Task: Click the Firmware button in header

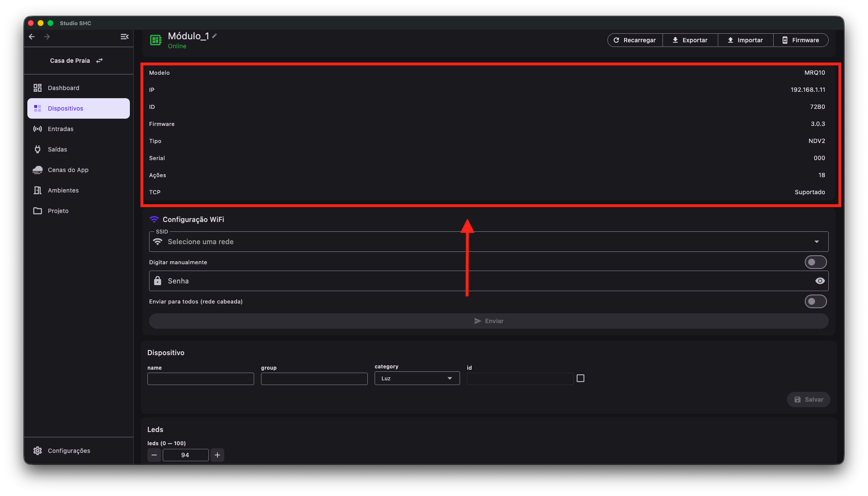Action: click(801, 40)
